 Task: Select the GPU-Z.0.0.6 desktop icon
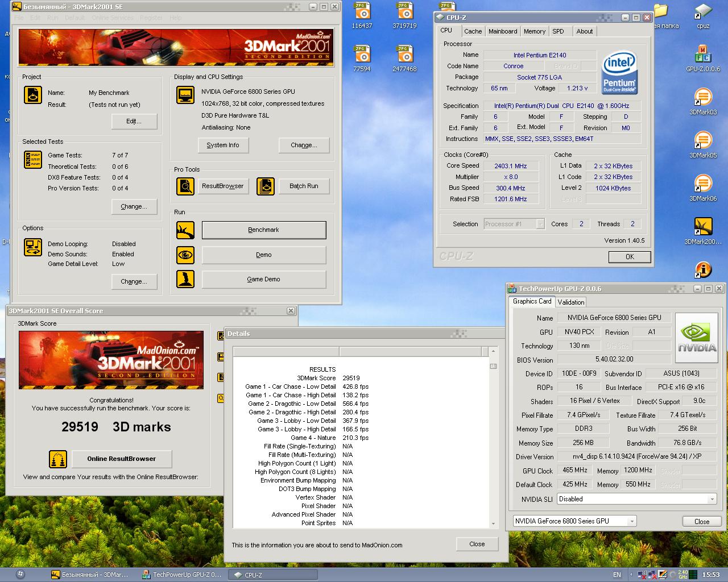[x=703, y=59]
